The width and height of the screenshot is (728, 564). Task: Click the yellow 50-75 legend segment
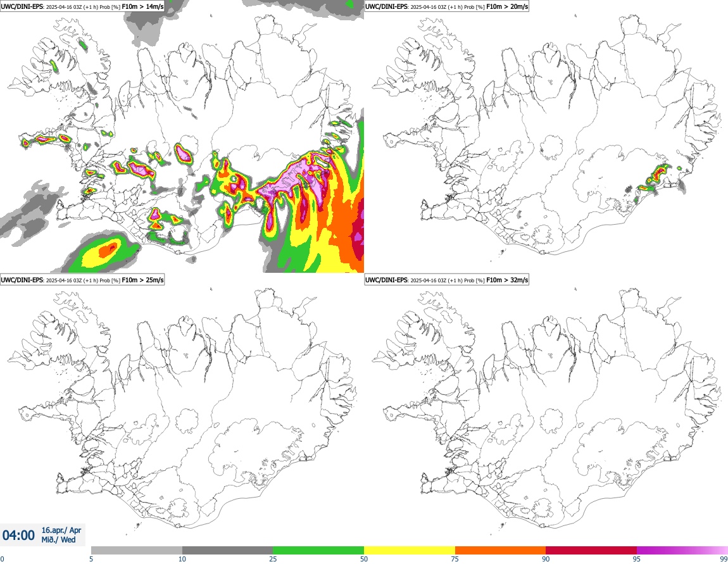[x=410, y=550]
